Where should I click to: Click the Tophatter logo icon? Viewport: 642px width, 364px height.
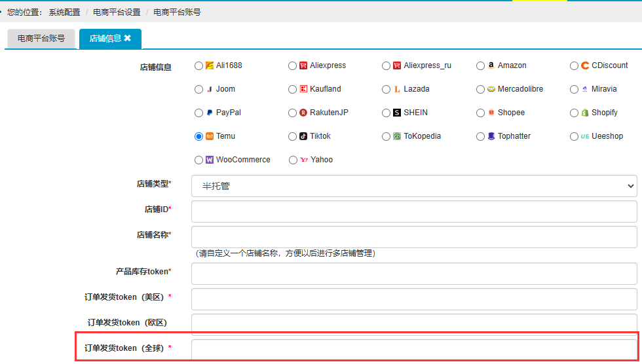coord(491,136)
